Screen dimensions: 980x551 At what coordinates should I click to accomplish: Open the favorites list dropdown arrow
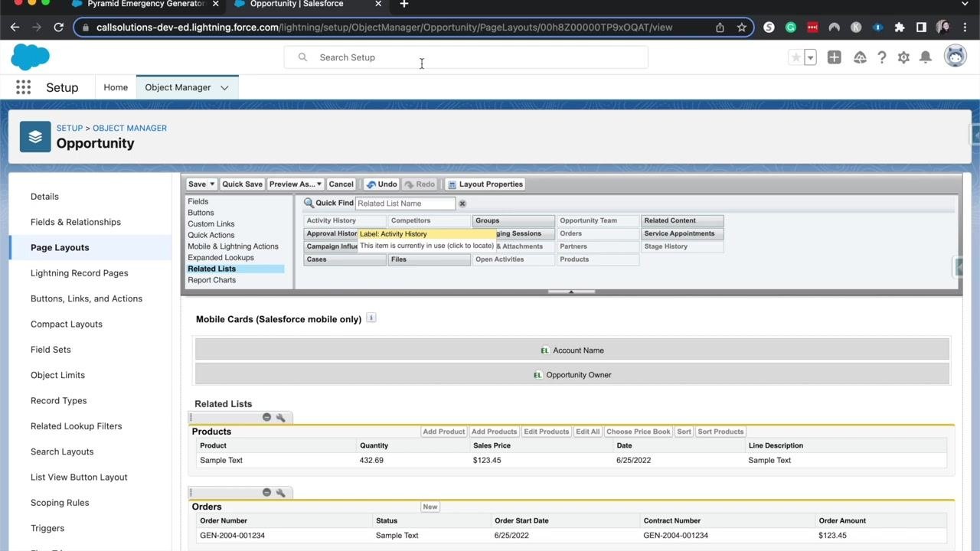tap(810, 57)
